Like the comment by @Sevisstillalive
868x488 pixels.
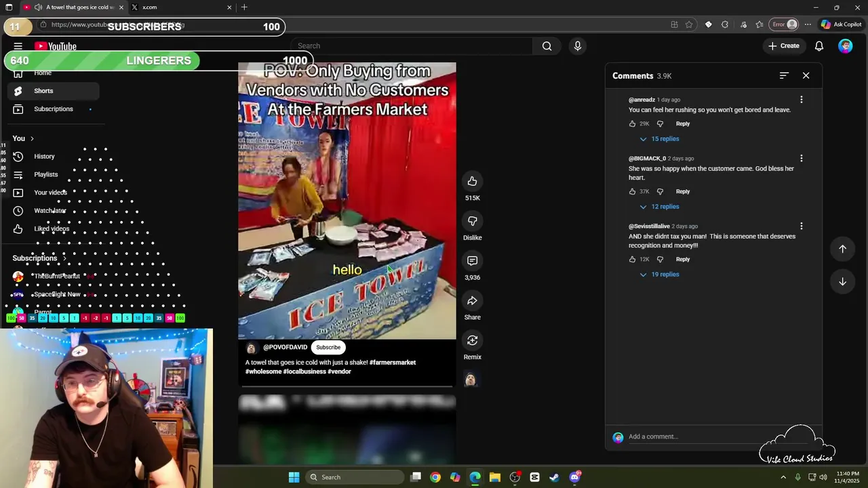click(x=632, y=260)
